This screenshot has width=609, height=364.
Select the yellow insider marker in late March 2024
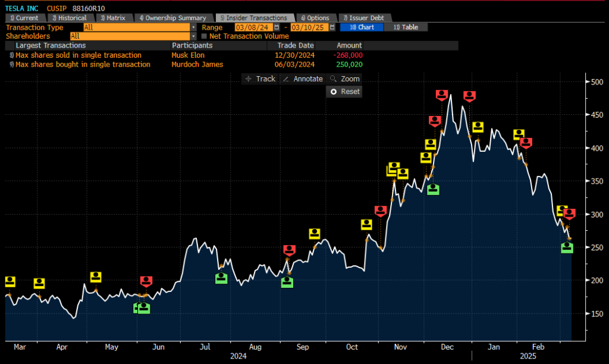point(39,283)
